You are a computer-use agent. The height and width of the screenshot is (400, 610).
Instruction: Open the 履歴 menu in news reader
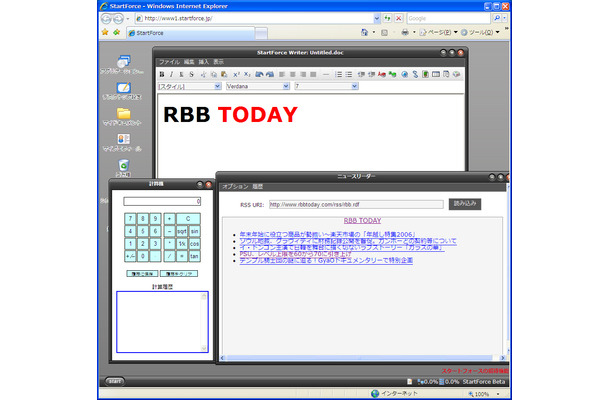pyautogui.click(x=258, y=187)
